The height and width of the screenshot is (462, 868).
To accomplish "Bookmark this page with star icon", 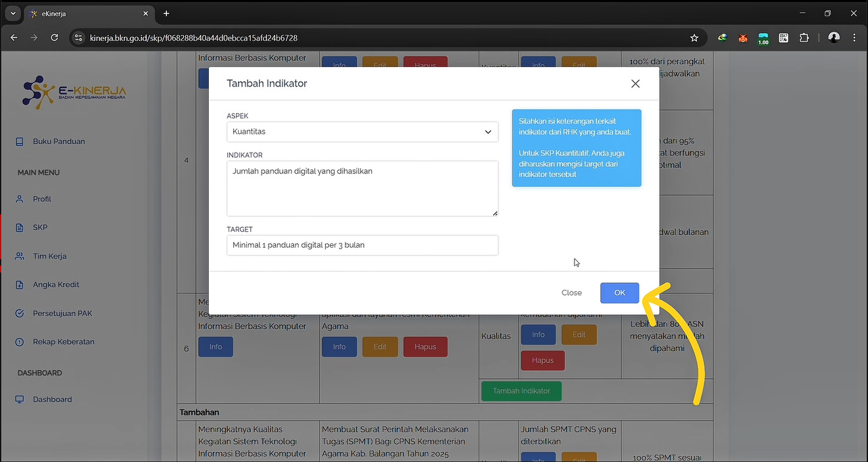I will pos(694,38).
